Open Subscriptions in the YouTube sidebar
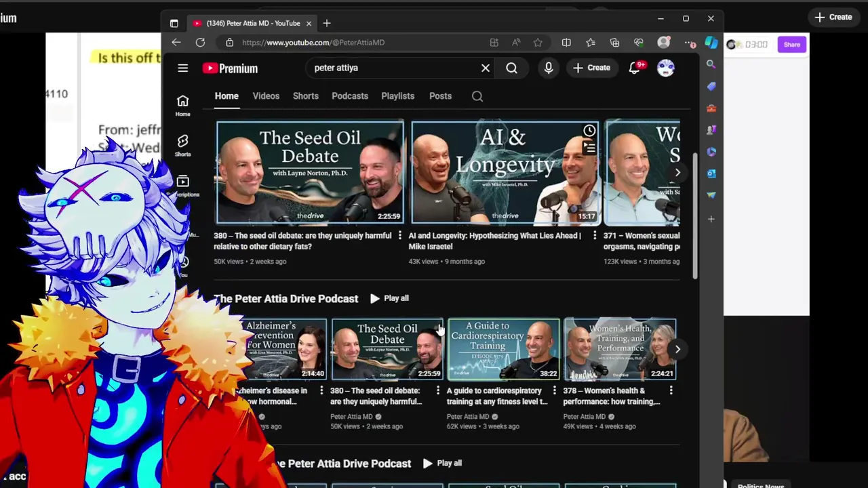The image size is (868, 488). [x=182, y=185]
